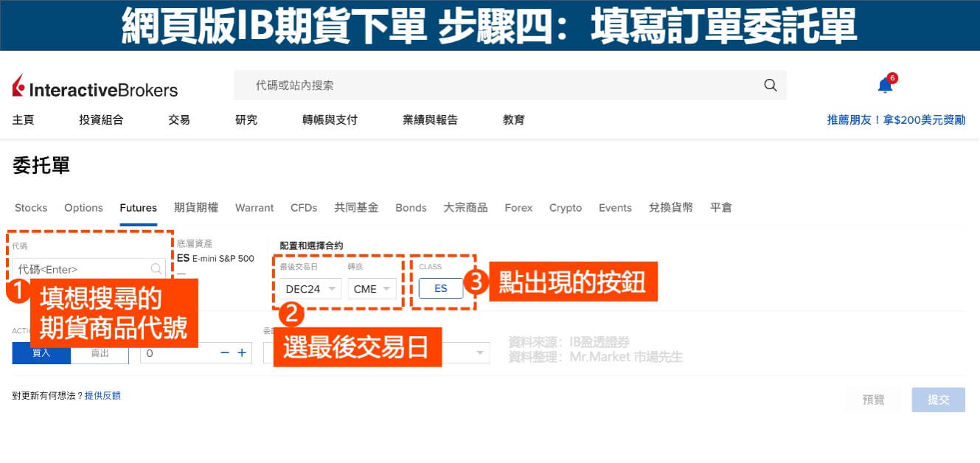The width and height of the screenshot is (980, 463).
Task: Open the DEC24 last trading day dropdown
Action: pyautogui.click(x=310, y=289)
